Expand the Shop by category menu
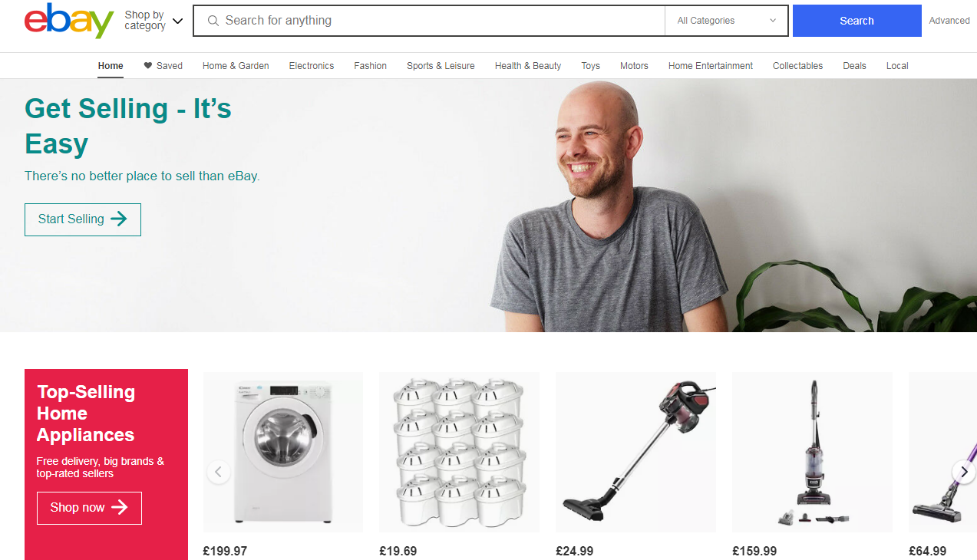Screen dimensions: 977x560 pyautogui.click(x=153, y=21)
